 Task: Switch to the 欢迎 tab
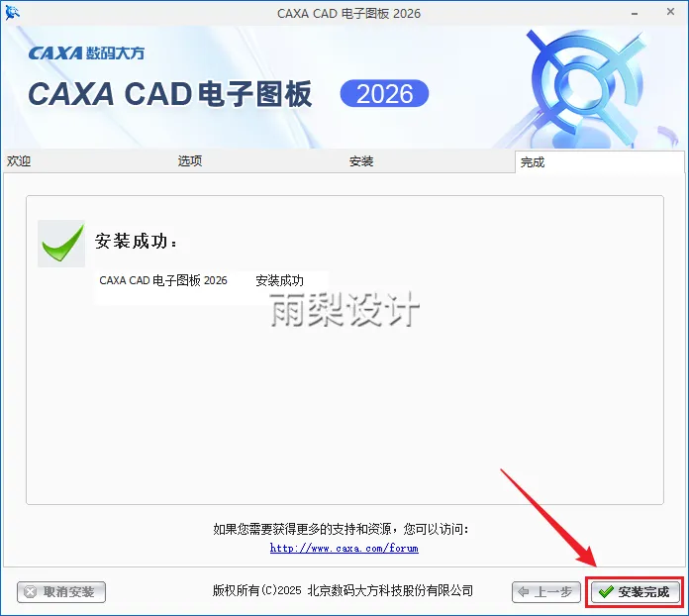pyautogui.click(x=19, y=161)
